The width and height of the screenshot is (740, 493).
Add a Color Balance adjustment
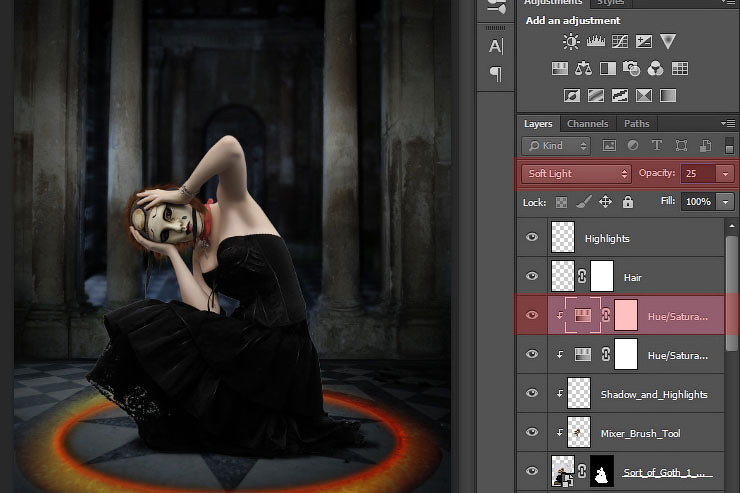583,69
